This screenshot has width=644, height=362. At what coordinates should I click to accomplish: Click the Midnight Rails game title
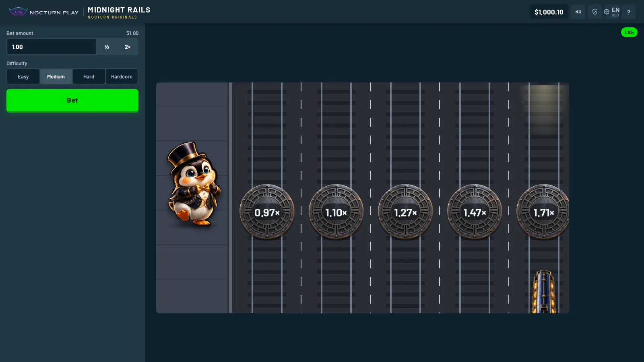[x=119, y=10]
